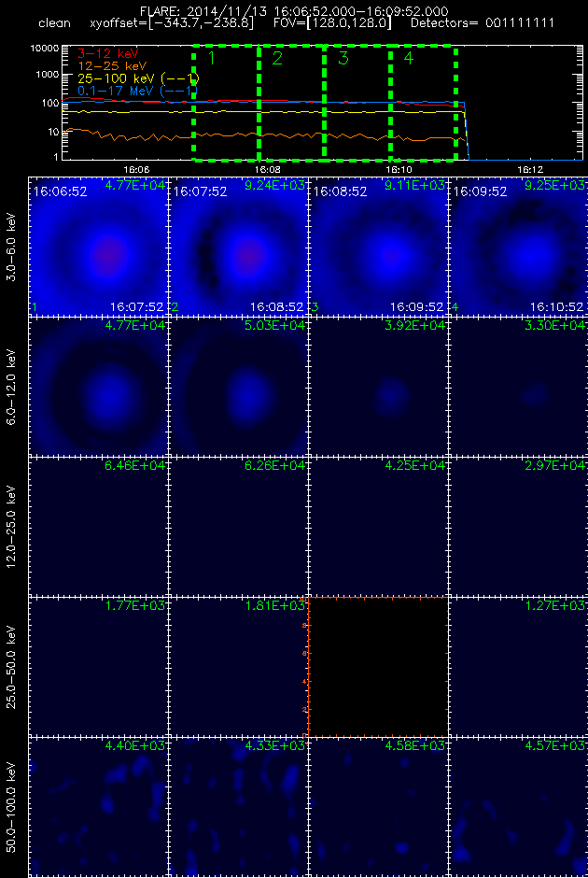Screen dimensions: 588x878
Task: Click the 16:10 tick label on time axis
Action: pyautogui.click(x=399, y=168)
